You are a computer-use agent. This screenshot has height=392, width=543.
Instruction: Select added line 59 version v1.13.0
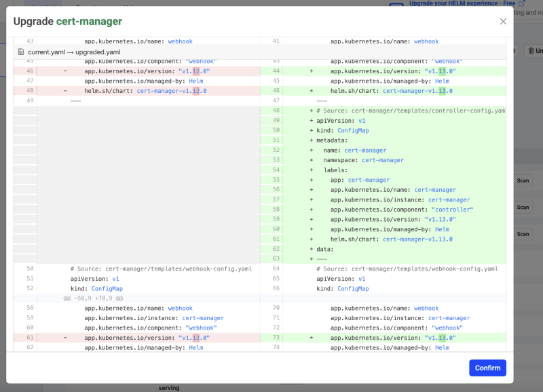pyautogui.click(x=383, y=220)
